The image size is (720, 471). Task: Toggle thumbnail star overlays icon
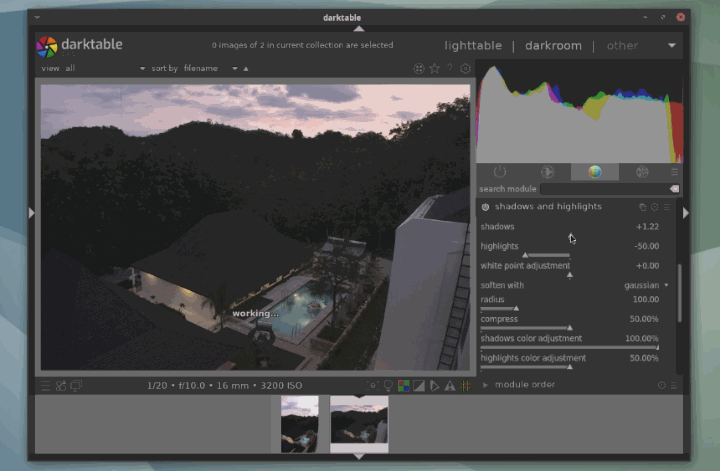434,68
